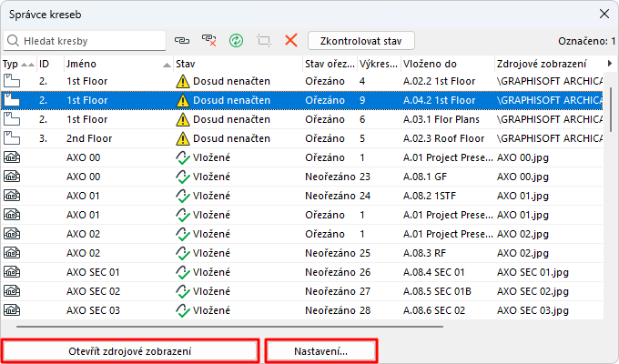This screenshot has height=364, width=619.
Task: Click the Vloženo do column header
Action: coord(446,65)
